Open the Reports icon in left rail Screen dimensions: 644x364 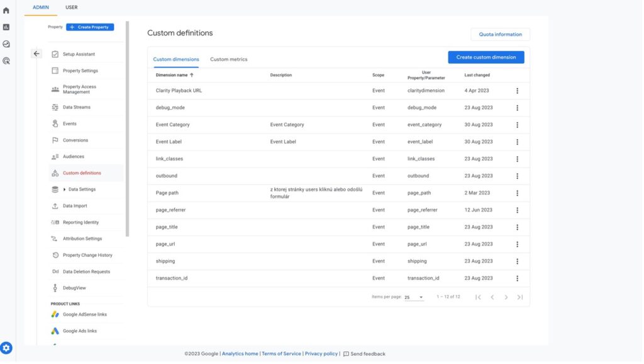(x=6, y=27)
